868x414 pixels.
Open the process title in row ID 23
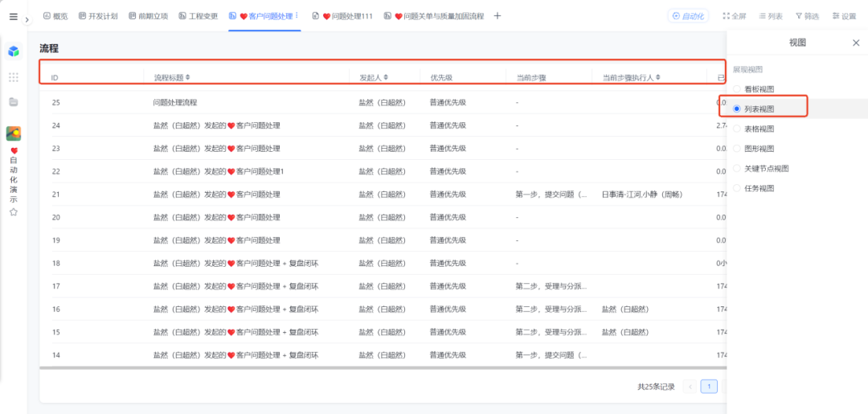pyautogui.click(x=216, y=149)
